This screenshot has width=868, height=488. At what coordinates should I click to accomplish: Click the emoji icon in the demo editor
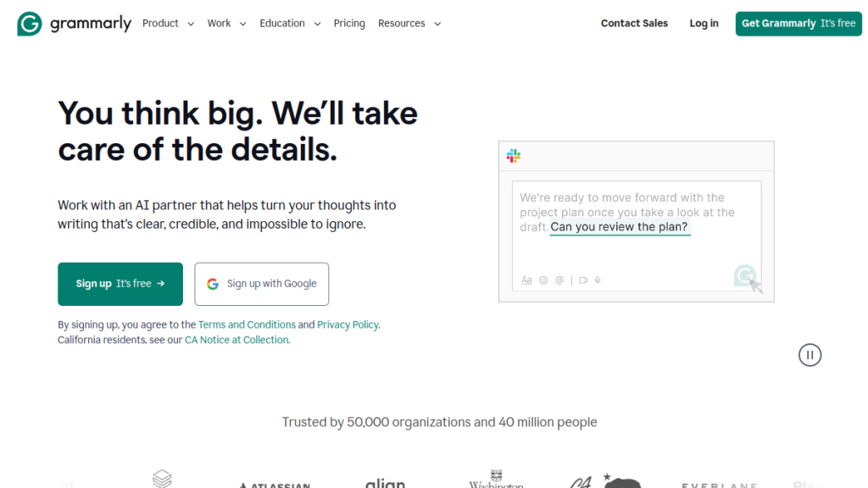(x=543, y=280)
